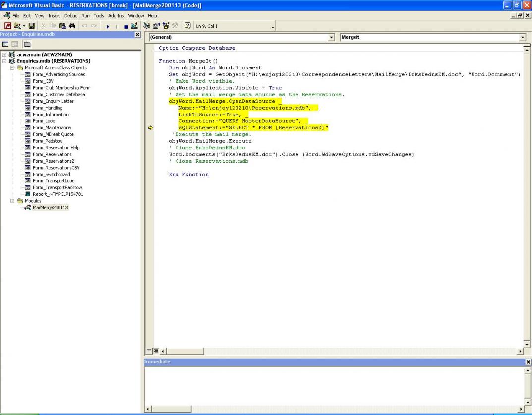The image size is (532, 415).
Task: Close the Immediate window panel
Action: [528, 362]
